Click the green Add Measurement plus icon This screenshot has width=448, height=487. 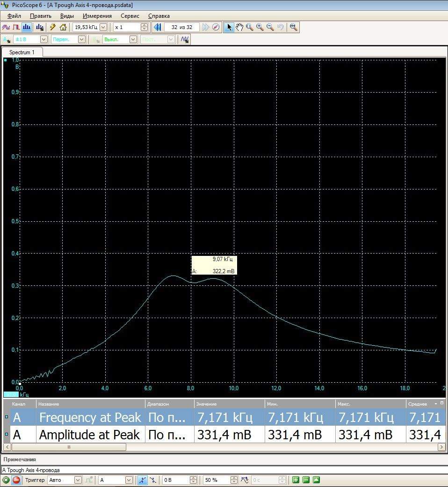click(x=296, y=480)
